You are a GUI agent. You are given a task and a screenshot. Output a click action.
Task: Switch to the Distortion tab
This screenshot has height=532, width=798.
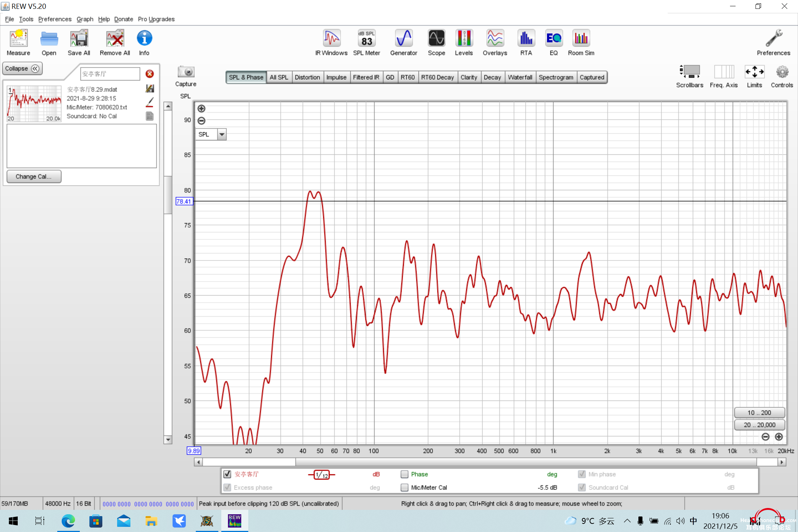(307, 77)
